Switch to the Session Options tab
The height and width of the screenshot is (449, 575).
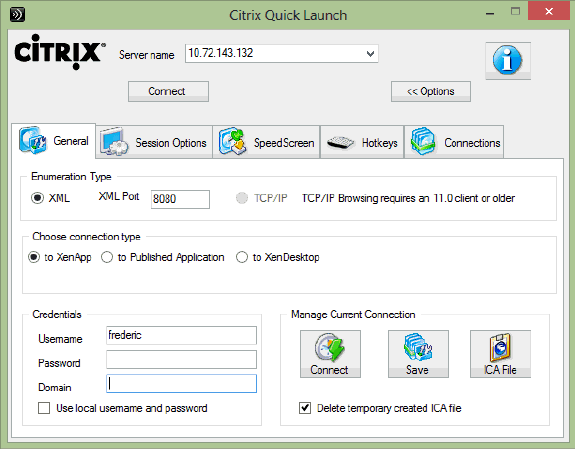click(154, 142)
